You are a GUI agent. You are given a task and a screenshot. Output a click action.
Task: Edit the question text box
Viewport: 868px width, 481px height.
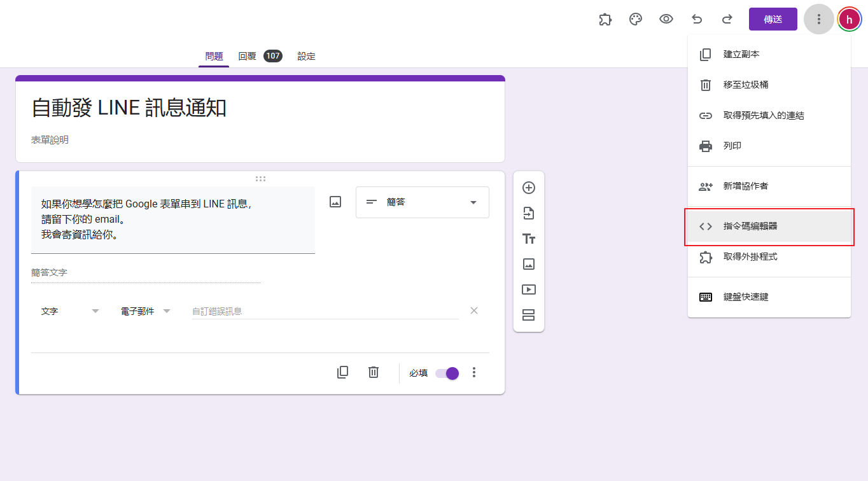coord(173,220)
